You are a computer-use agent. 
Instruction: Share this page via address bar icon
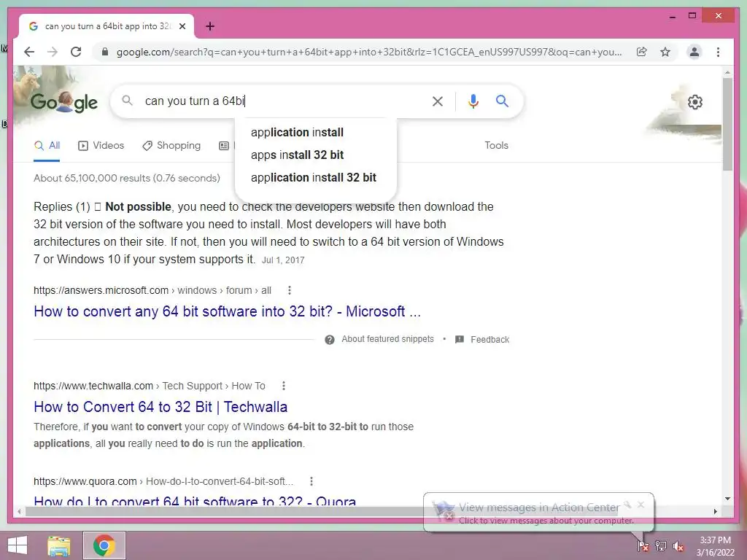(642, 52)
